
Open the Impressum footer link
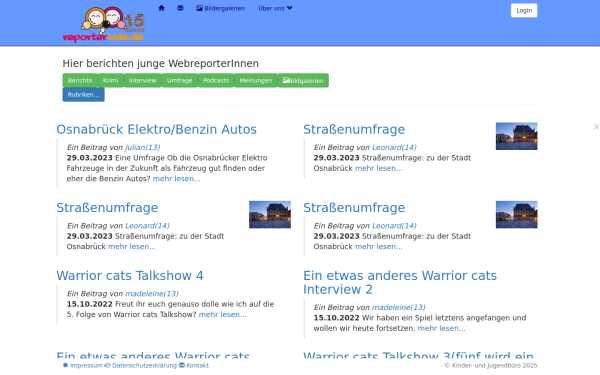pyautogui.click(x=86, y=365)
